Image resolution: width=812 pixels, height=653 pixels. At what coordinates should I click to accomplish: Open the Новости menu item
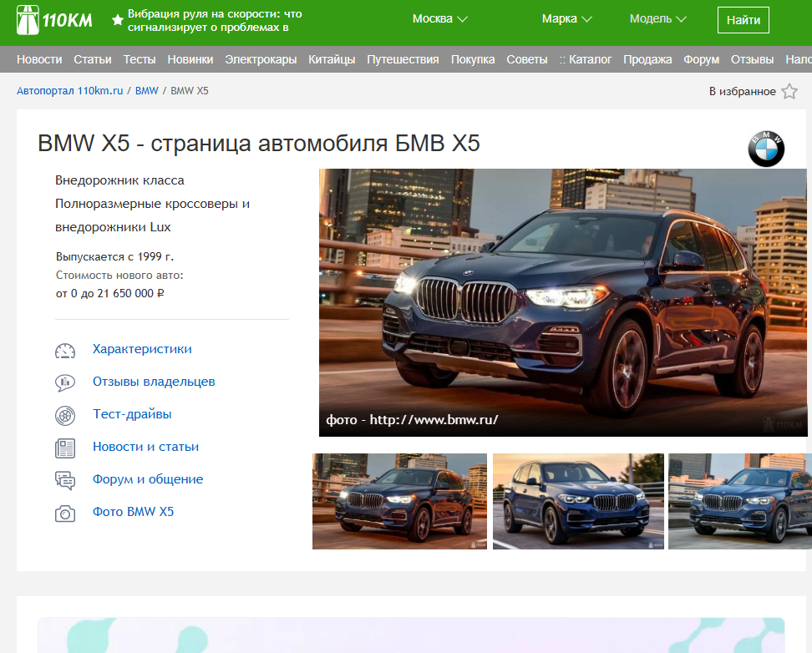click(39, 59)
